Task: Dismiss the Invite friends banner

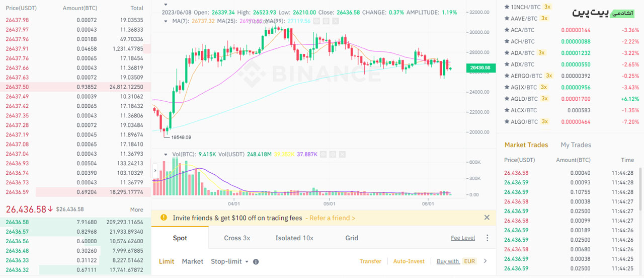Action: (487, 218)
